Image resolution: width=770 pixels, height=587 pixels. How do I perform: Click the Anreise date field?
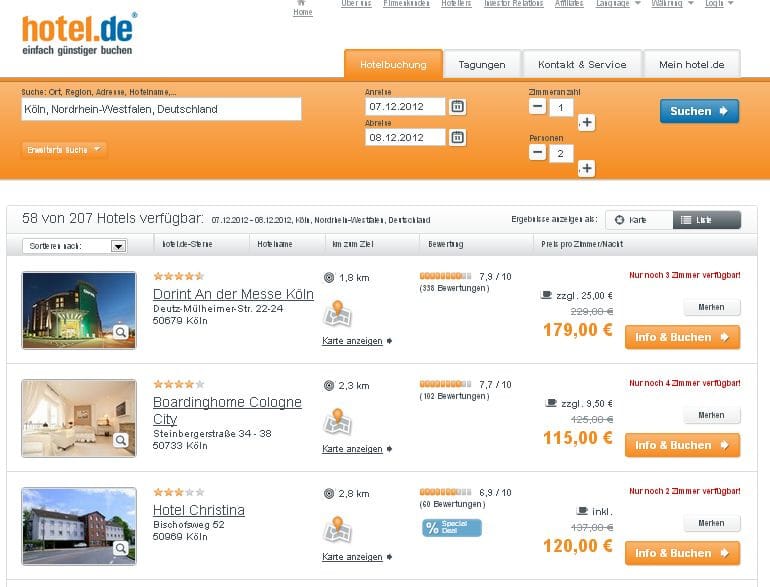[405, 107]
